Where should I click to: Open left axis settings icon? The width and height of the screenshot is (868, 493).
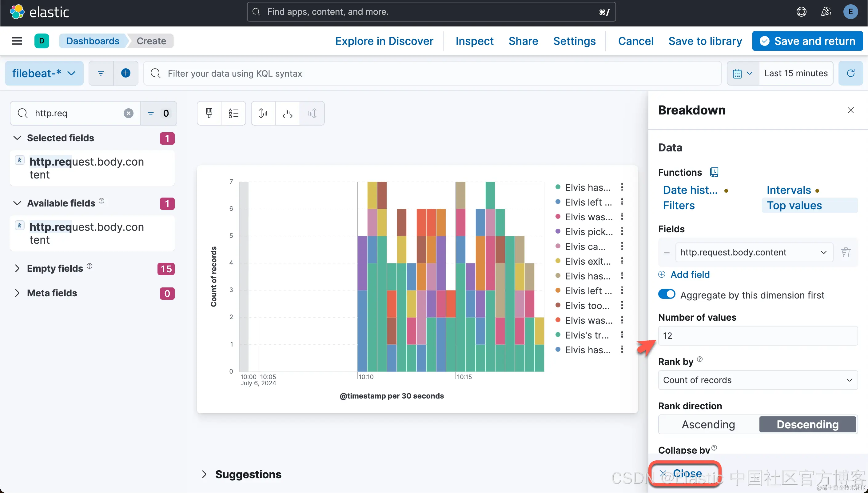(x=263, y=113)
